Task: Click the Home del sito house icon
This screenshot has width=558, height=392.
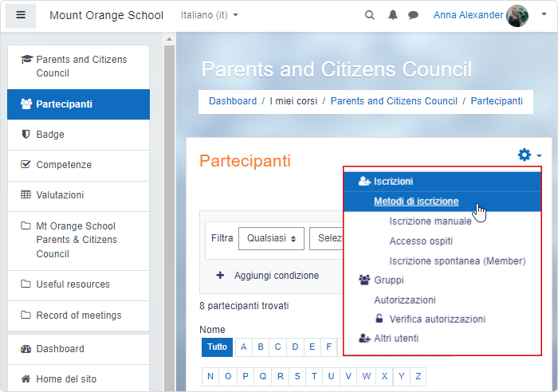Action: click(x=26, y=378)
